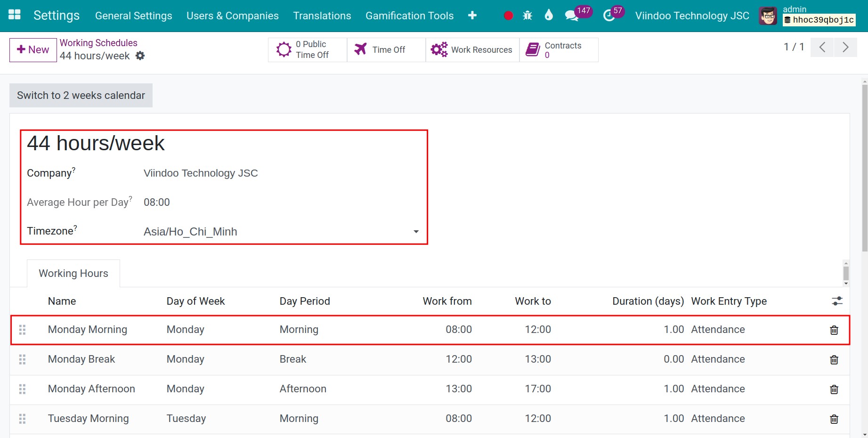The height and width of the screenshot is (438, 868).
Task: Sort by Name column header
Action: [62, 301]
